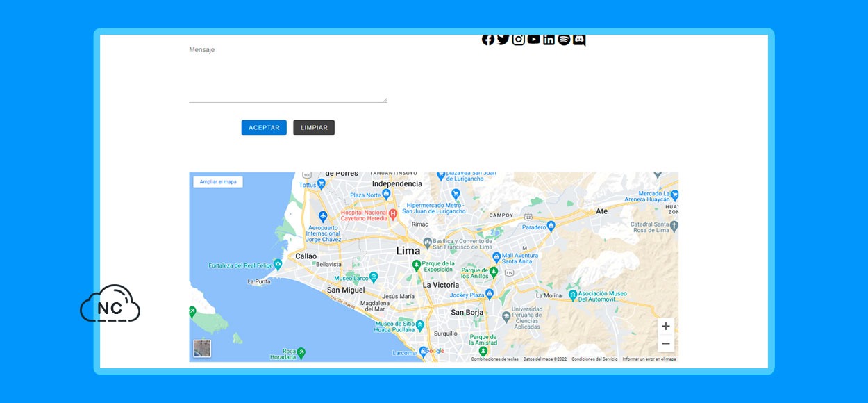Click the La Victoria district label
The width and height of the screenshot is (868, 403).
coord(441,285)
